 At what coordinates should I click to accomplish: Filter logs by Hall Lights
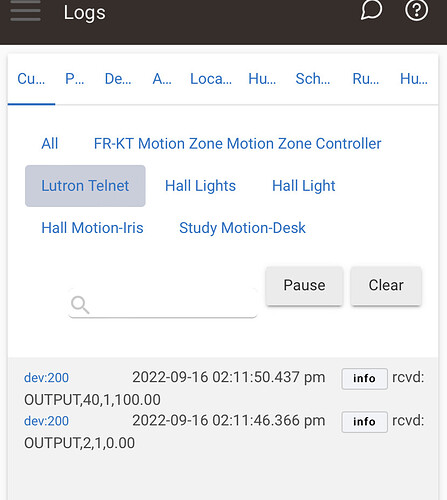pyautogui.click(x=200, y=186)
